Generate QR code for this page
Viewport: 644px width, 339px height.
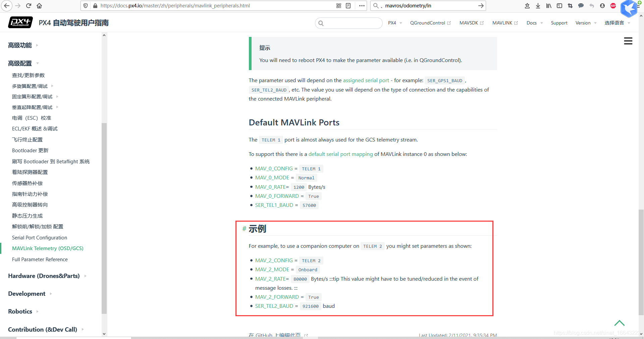tap(339, 6)
